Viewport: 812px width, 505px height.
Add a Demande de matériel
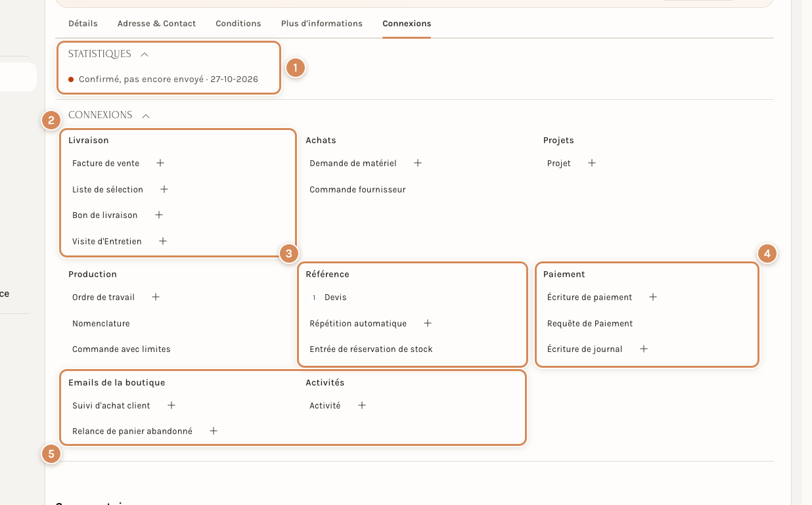(x=417, y=163)
